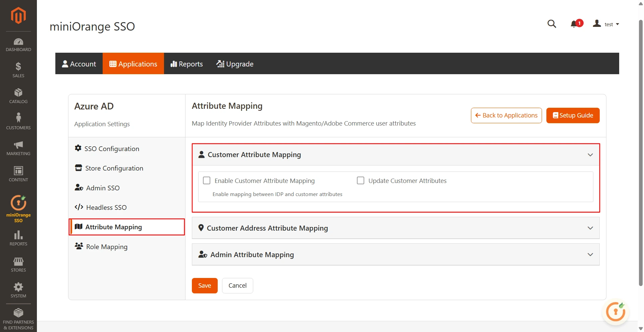
Task: Expand the Admin Attribute Mapping section
Action: click(590, 254)
